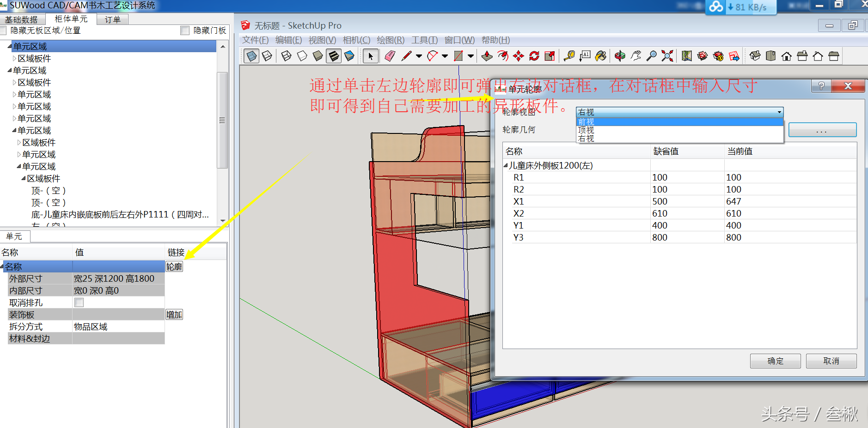
Task: Pick the Push/Pull tool
Action: point(487,56)
